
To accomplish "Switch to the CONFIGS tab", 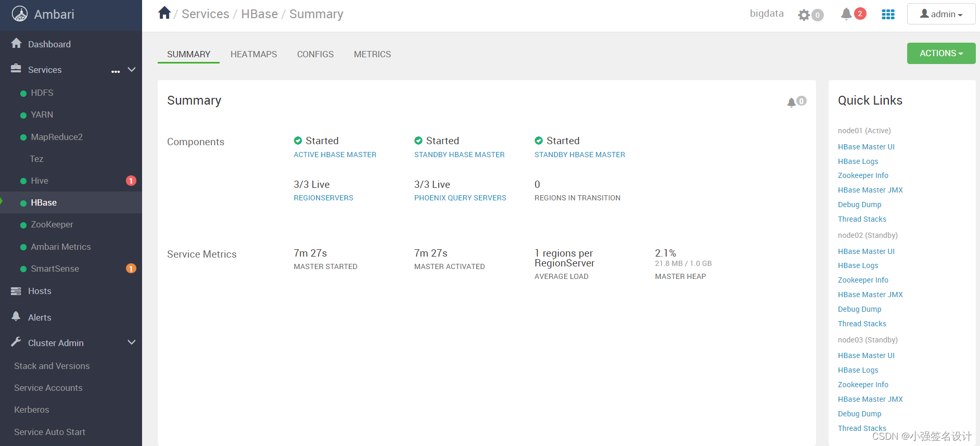I will tap(315, 54).
